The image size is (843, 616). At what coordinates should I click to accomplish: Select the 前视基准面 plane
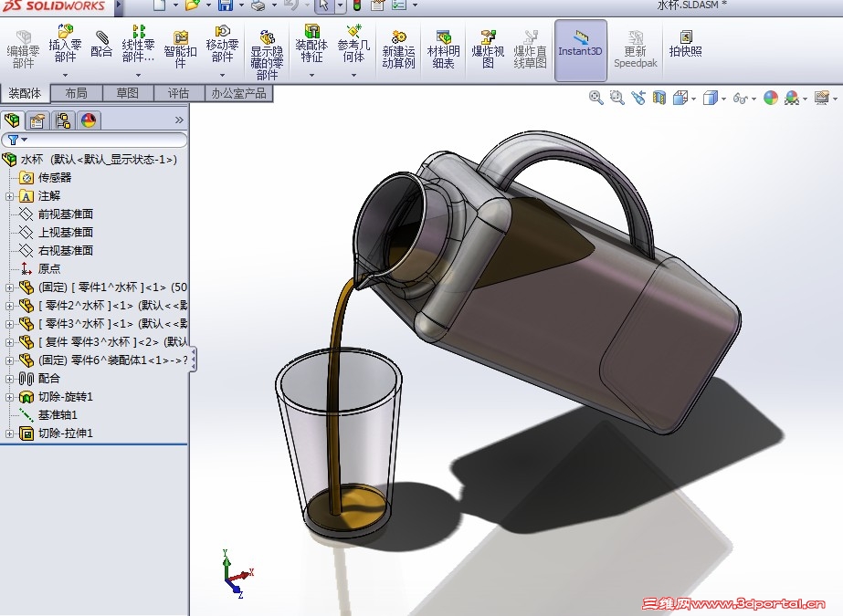coord(56,214)
